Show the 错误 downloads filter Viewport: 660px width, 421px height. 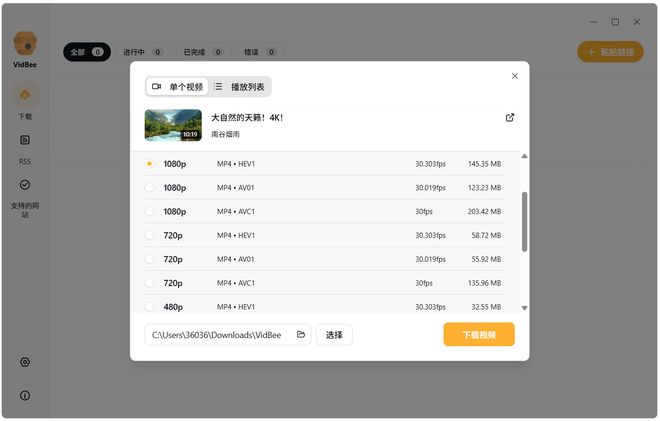(x=260, y=52)
